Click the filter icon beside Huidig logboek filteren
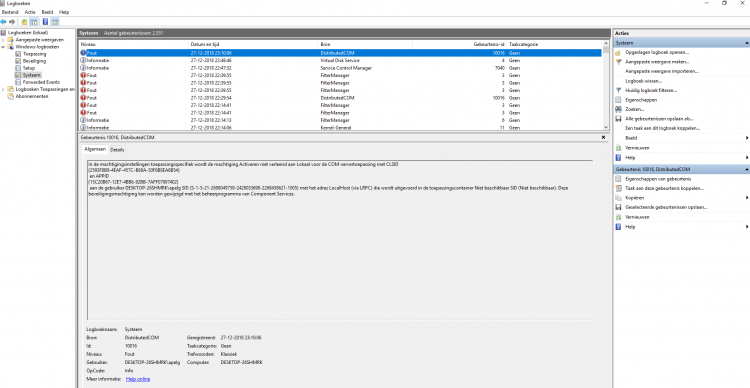This screenshot has height=388, width=750. coord(618,90)
